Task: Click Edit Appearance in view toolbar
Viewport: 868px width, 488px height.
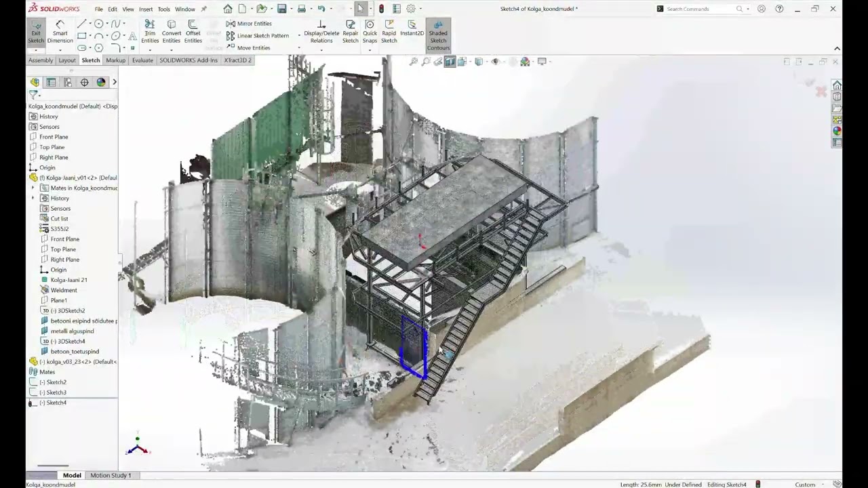Action: [525, 62]
